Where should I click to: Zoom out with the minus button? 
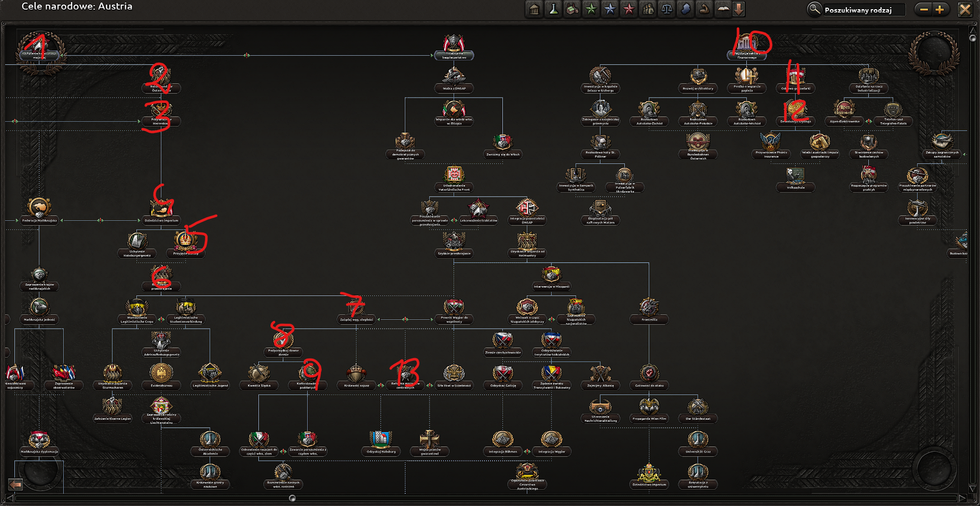click(x=924, y=10)
